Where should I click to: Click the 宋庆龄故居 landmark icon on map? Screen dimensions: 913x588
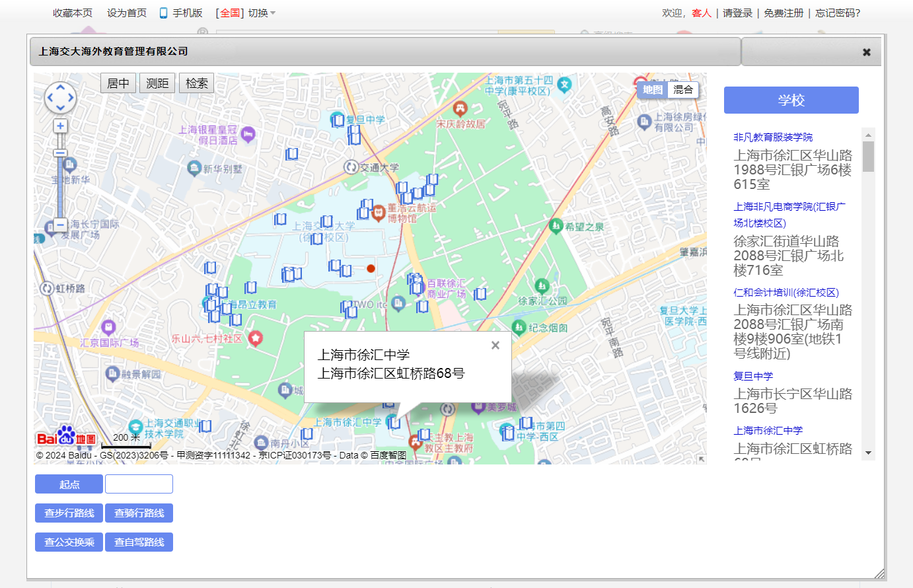pyautogui.click(x=460, y=108)
